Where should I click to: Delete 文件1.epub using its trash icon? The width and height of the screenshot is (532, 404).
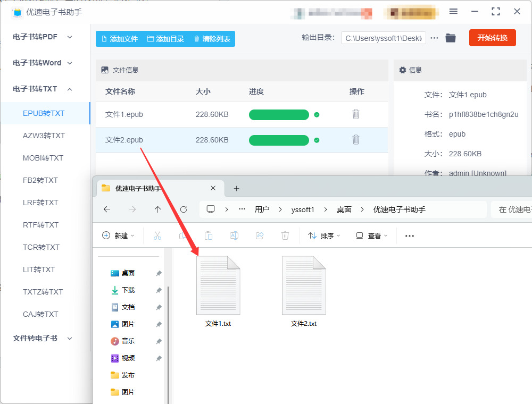pos(355,114)
